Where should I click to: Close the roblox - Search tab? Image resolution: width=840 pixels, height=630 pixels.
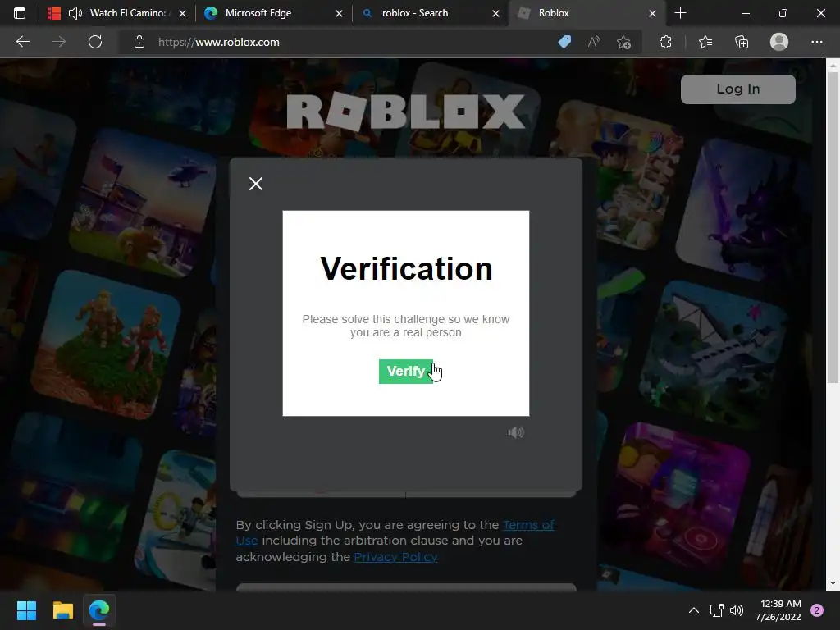495,13
